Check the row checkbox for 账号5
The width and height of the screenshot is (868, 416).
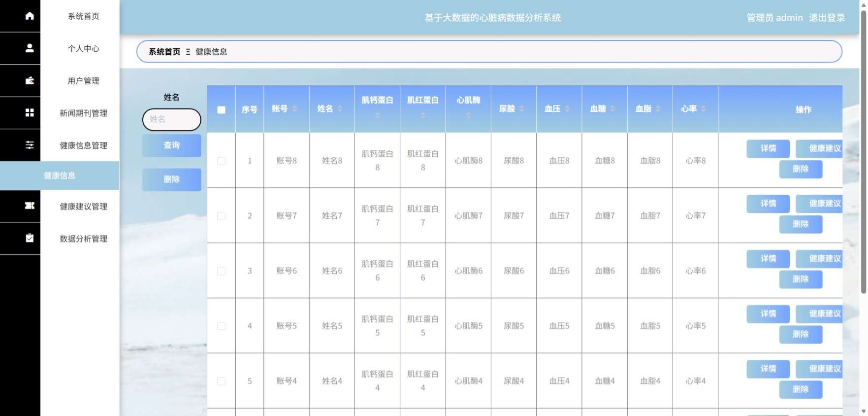tap(222, 326)
